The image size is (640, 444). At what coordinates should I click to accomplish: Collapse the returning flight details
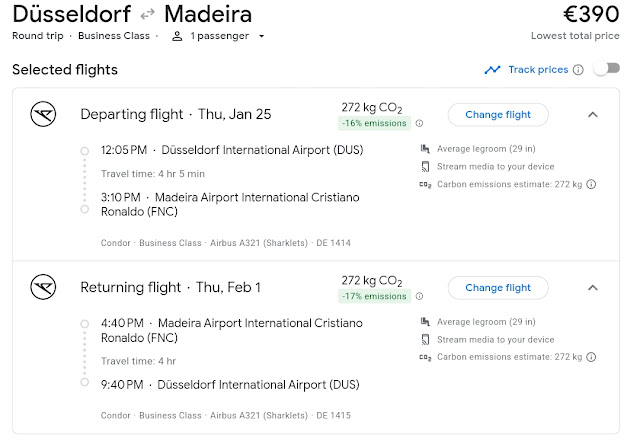point(592,288)
